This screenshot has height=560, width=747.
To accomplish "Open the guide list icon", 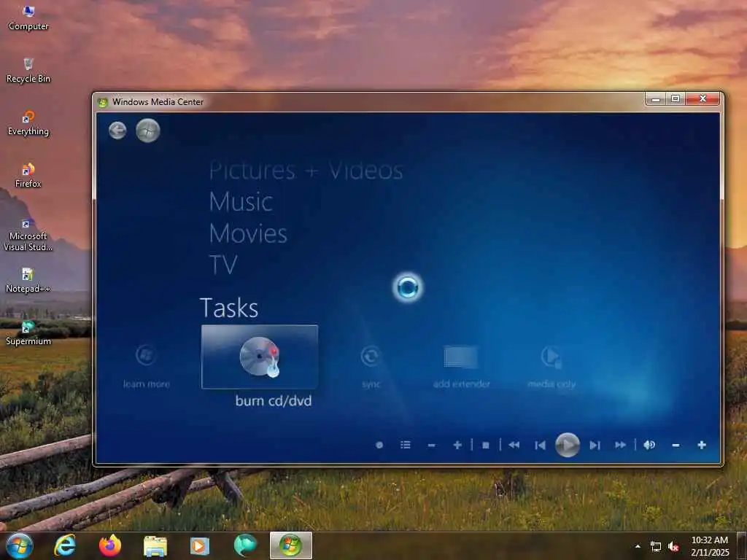I will tap(406, 445).
